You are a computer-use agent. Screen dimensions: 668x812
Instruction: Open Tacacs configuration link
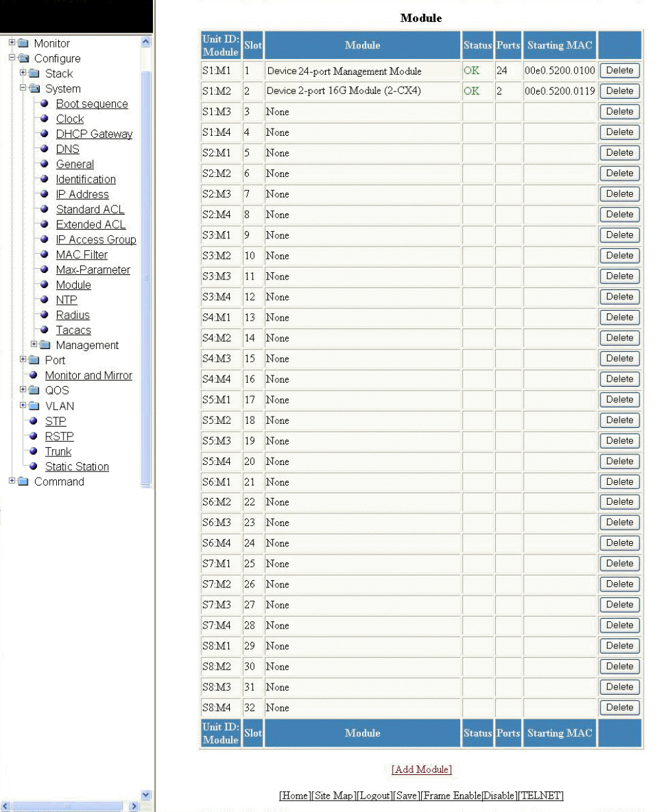pyautogui.click(x=73, y=330)
